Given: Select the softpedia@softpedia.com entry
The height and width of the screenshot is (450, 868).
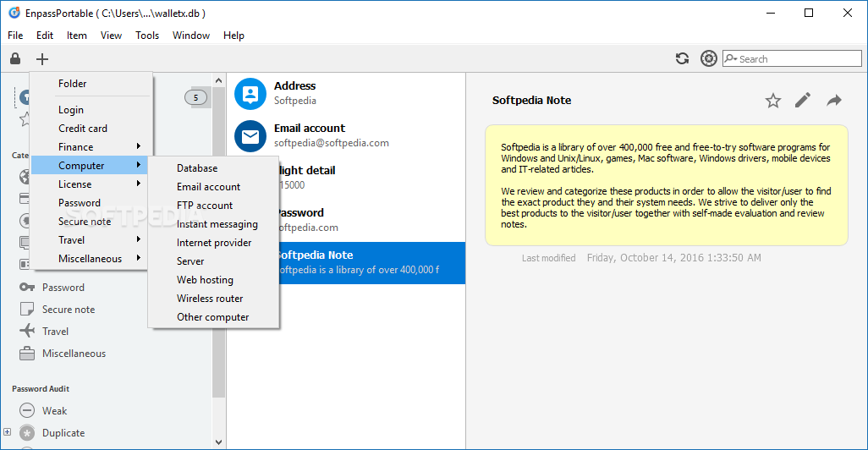Looking at the screenshot, I should coord(346,136).
